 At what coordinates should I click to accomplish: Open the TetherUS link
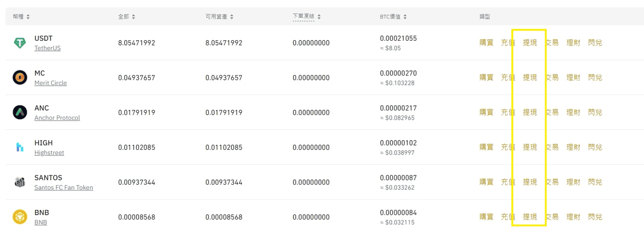click(x=47, y=48)
